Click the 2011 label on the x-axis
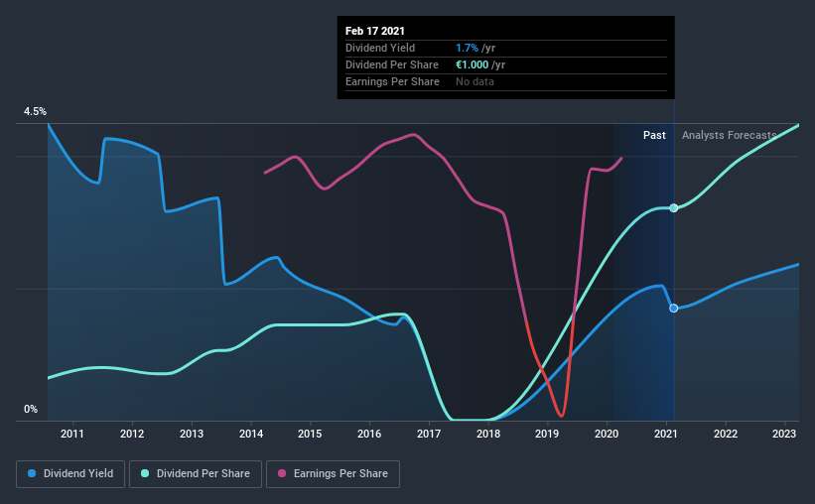The image size is (815, 504). coord(72,434)
